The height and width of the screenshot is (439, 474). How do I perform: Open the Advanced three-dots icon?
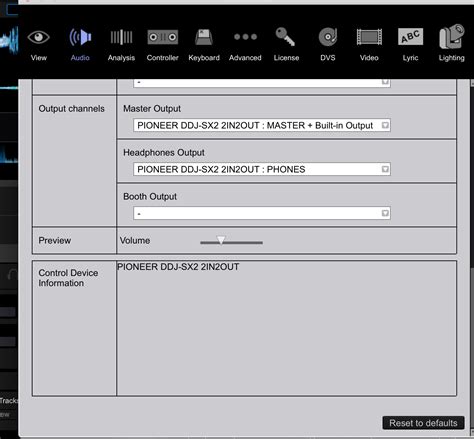(245, 37)
